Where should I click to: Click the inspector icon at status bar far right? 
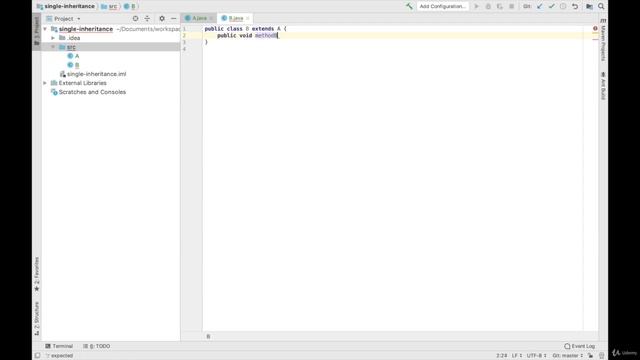click(x=601, y=356)
